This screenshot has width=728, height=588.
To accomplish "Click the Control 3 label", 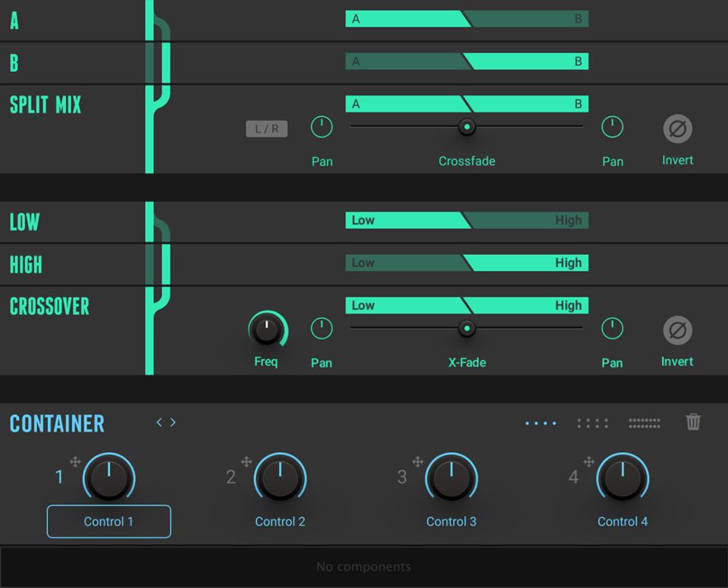I will [451, 521].
